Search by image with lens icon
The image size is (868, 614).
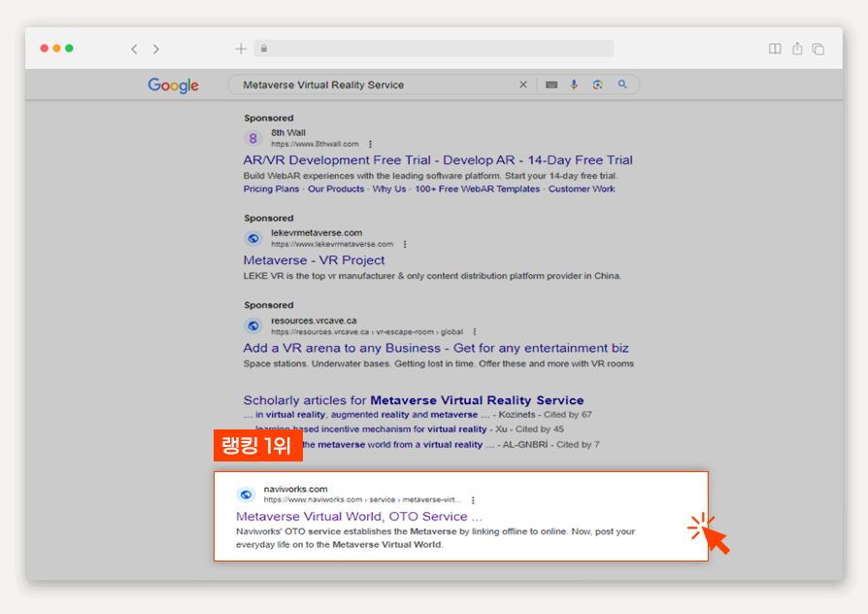pyautogui.click(x=597, y=85)
